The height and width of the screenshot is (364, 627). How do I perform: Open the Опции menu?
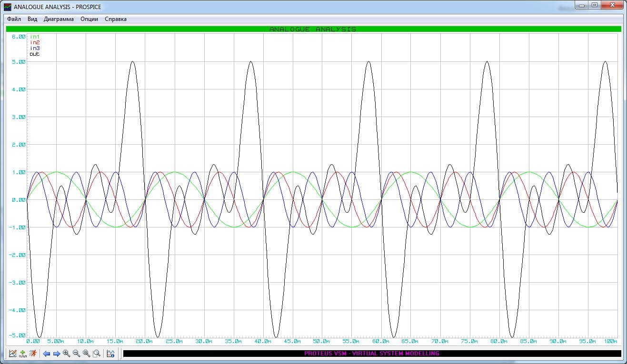[x=90, y=19]
